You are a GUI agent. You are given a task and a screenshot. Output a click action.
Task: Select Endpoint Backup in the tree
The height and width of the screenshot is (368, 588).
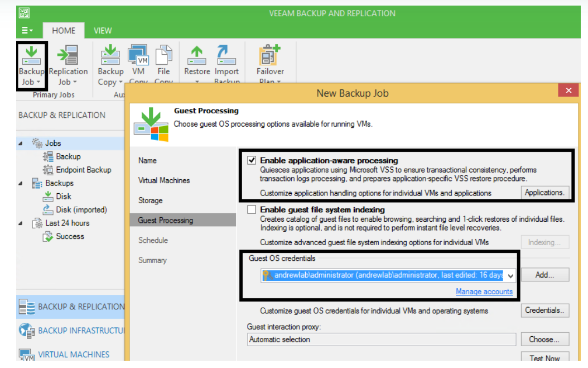(x=83, y=170)
